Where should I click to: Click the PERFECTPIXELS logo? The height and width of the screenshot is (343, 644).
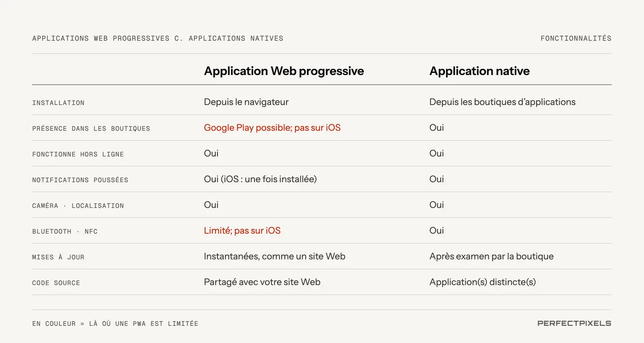coord(574,323)
